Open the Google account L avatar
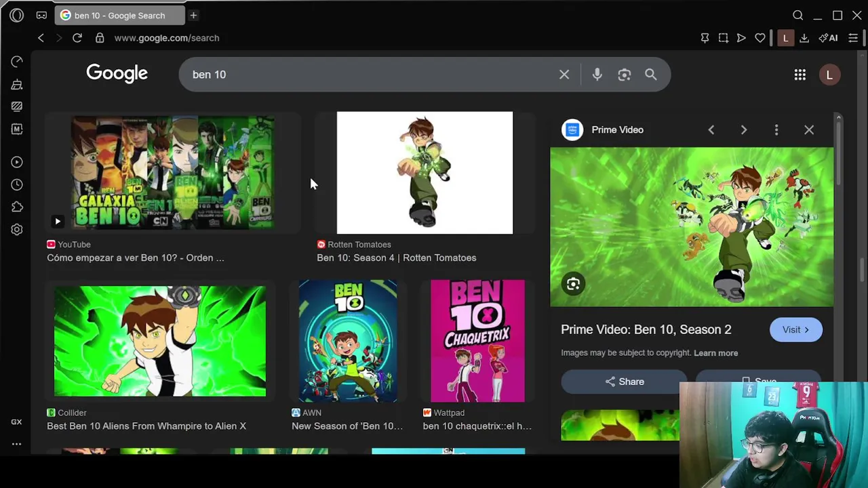This screenshot has width=868, height=488. (x=829, y=75)
